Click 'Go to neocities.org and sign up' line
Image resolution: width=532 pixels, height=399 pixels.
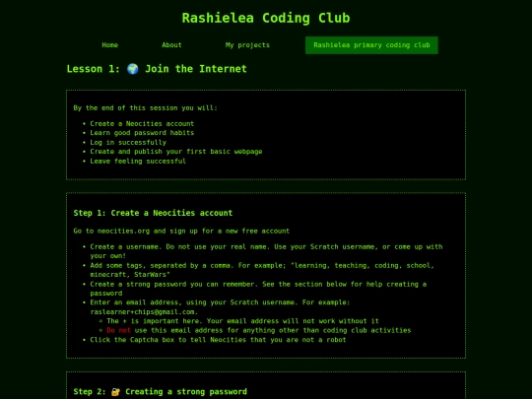[x=181, y=232]
